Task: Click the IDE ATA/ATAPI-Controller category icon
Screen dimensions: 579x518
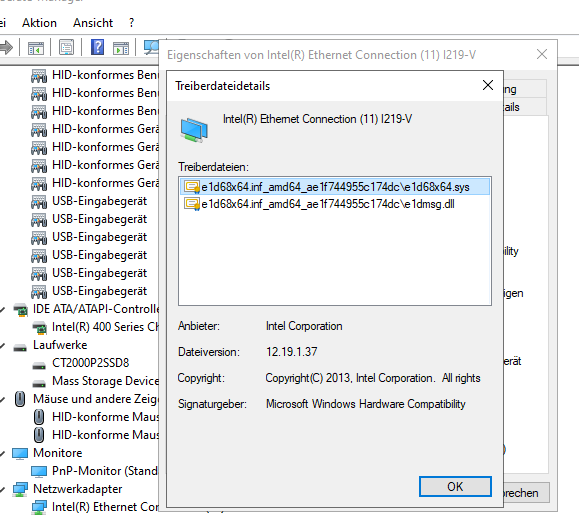Action: coord(20,309)
